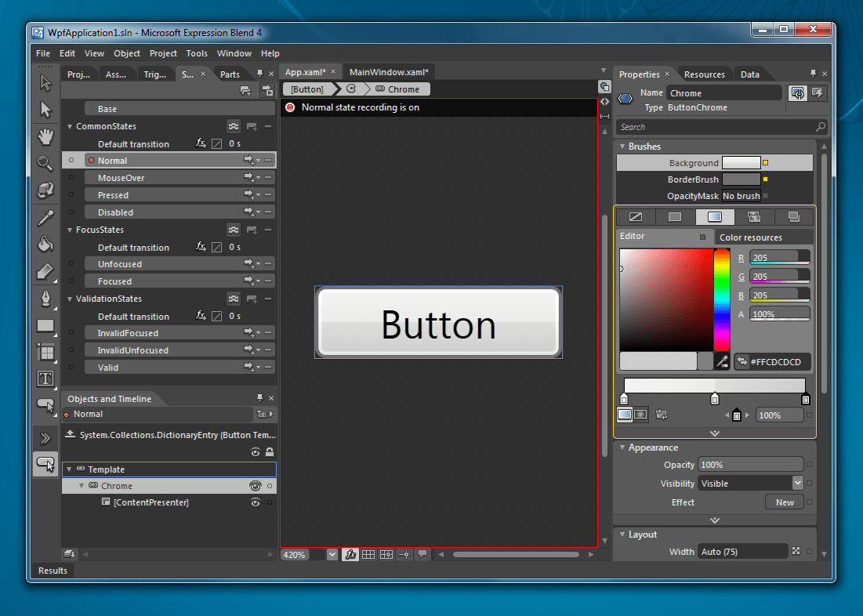Screen dimensions: 863x616
Task: Toggle visibility of ContentPresenter element
Action: coord(255,502)
